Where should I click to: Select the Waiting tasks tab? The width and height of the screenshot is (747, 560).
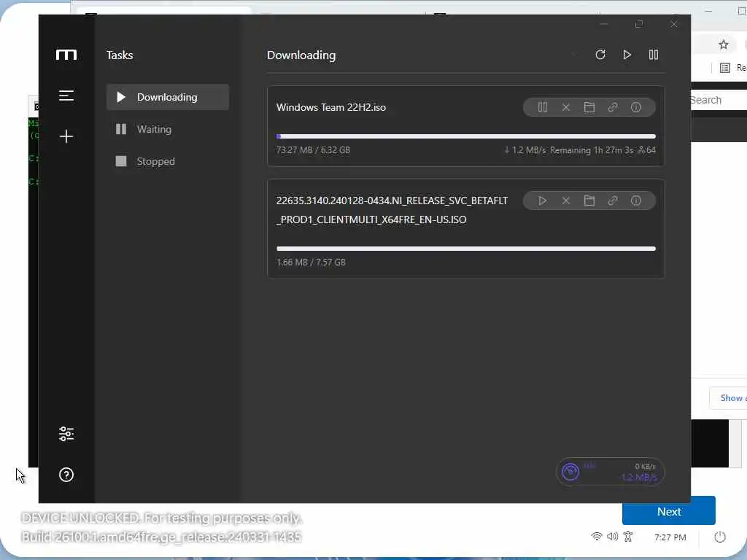[x=168, y=129]
